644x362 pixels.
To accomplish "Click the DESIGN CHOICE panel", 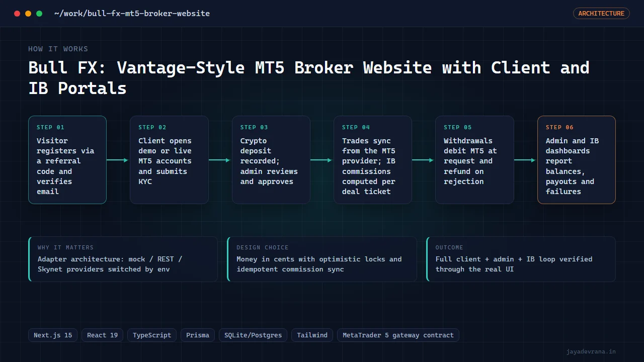I will pos(322,259).
